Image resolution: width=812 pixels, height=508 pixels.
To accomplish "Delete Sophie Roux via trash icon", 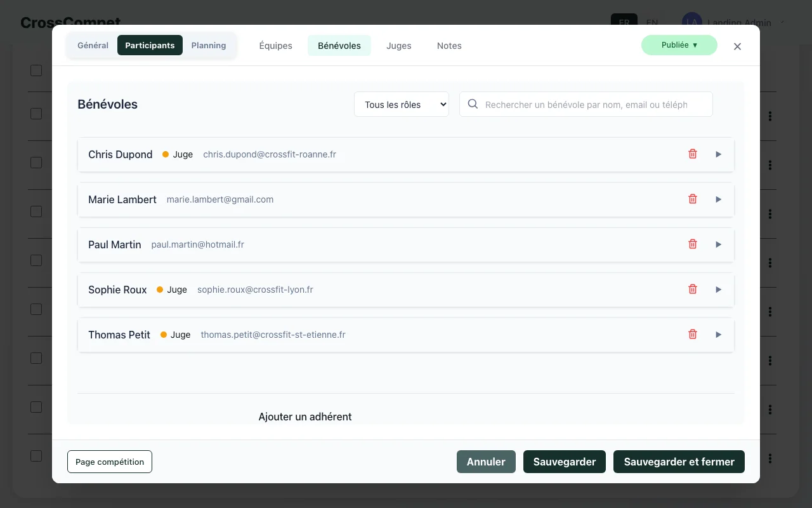I will pos(693,289).
